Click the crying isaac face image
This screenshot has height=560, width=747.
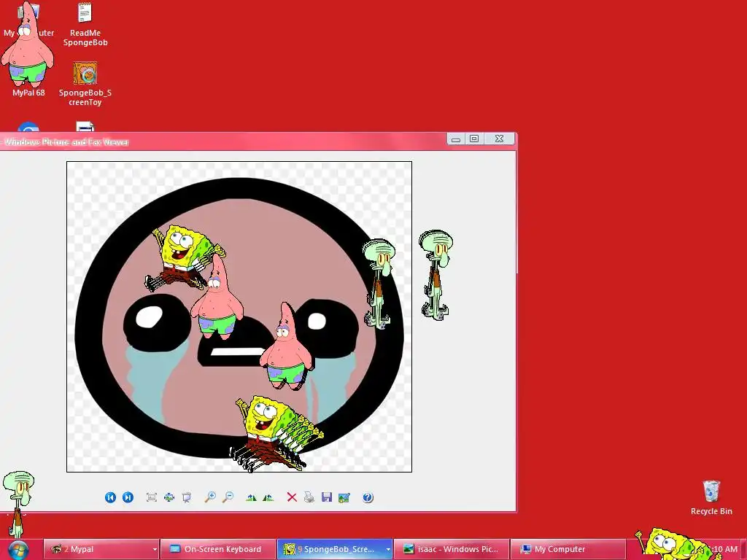point(239,317)
